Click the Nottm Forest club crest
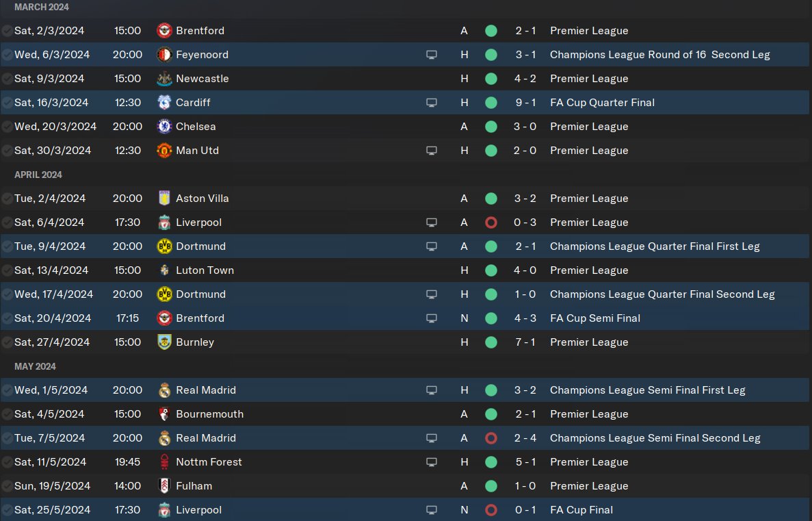 pos(163,462)
